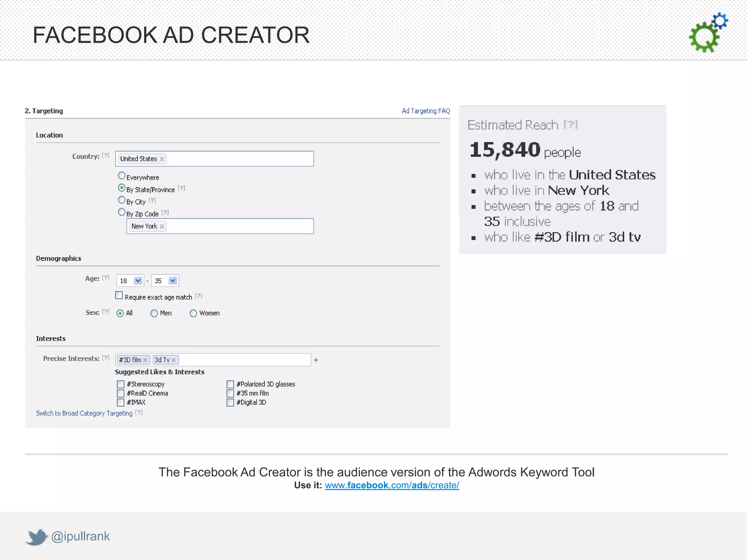Screen dimensions: 747x560
Task: Click inside the Country input field
Action: click(214, 159)
